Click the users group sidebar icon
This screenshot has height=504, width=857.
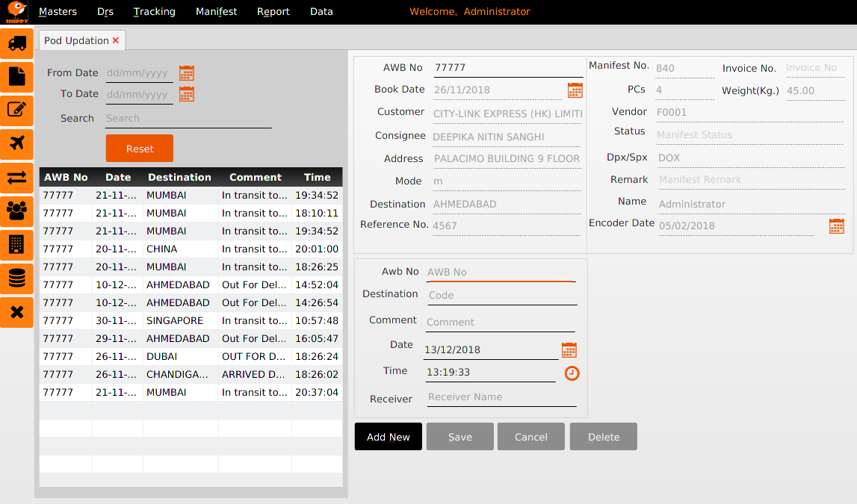click(x=17, y=210)
